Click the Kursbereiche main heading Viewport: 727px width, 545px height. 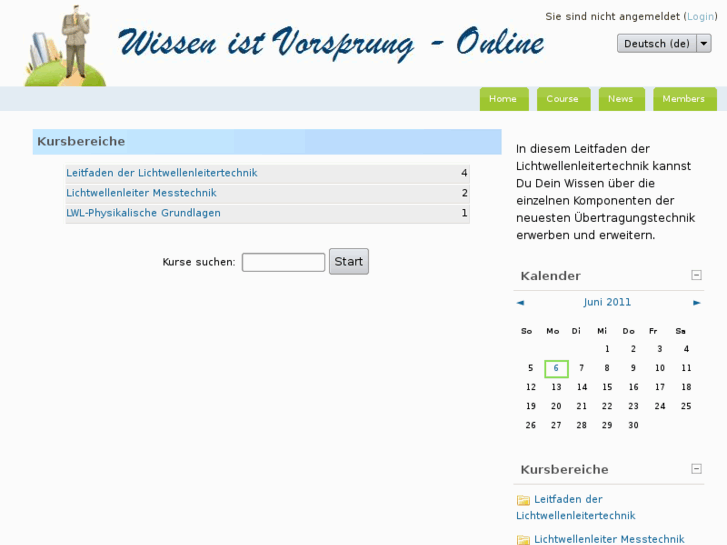point(81,141)
